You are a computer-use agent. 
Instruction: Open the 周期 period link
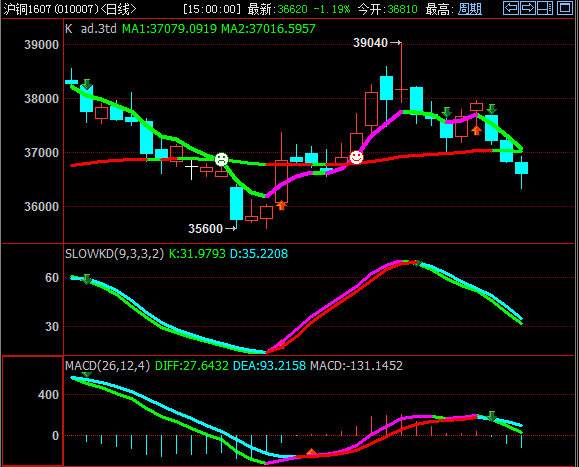pyautogui.click(x=470, y=9)
